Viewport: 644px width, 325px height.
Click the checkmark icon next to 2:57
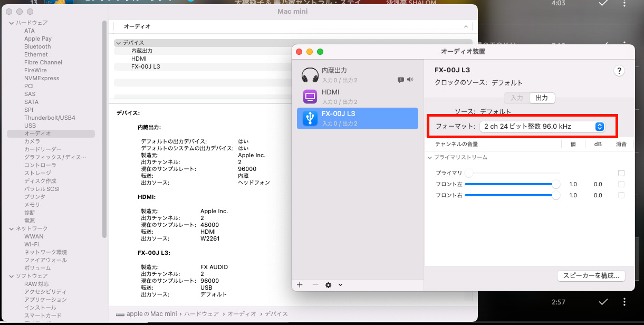603,302
